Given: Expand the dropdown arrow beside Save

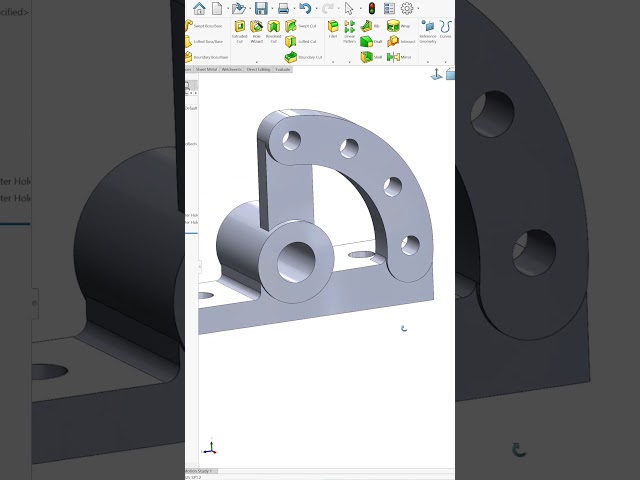Looking at the screenshot, I should (272, 9).
